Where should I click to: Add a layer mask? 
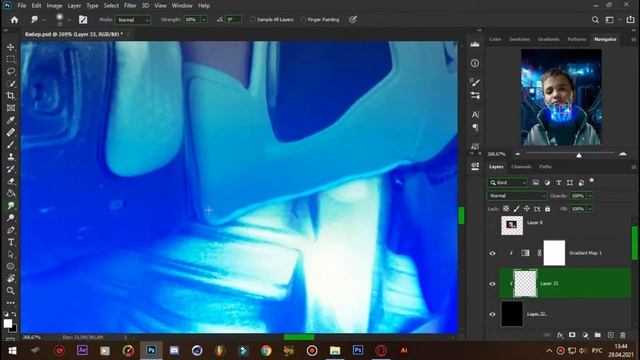coord(572,335)
